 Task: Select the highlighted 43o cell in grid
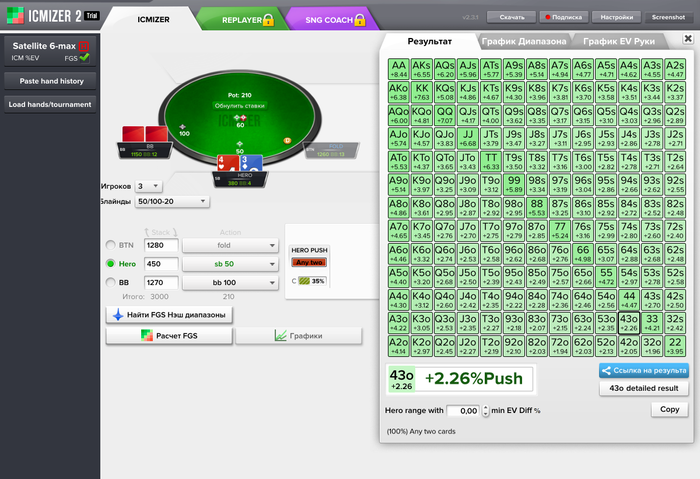629,322
